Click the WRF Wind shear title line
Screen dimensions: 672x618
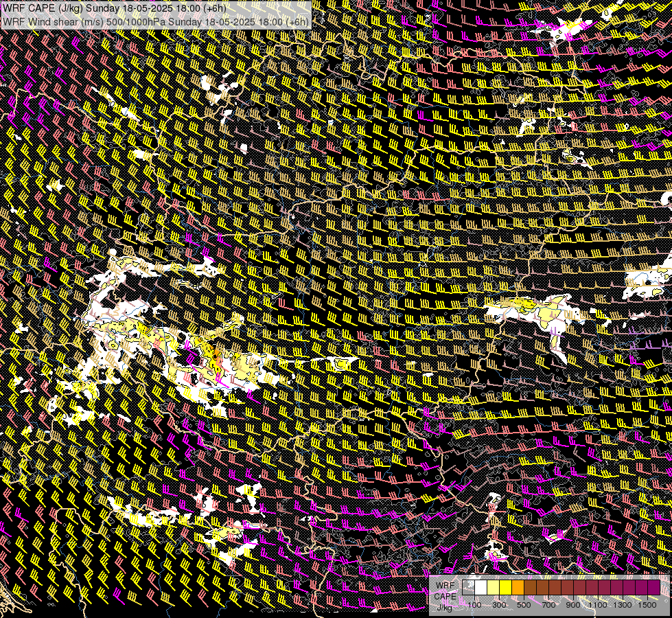156,21
